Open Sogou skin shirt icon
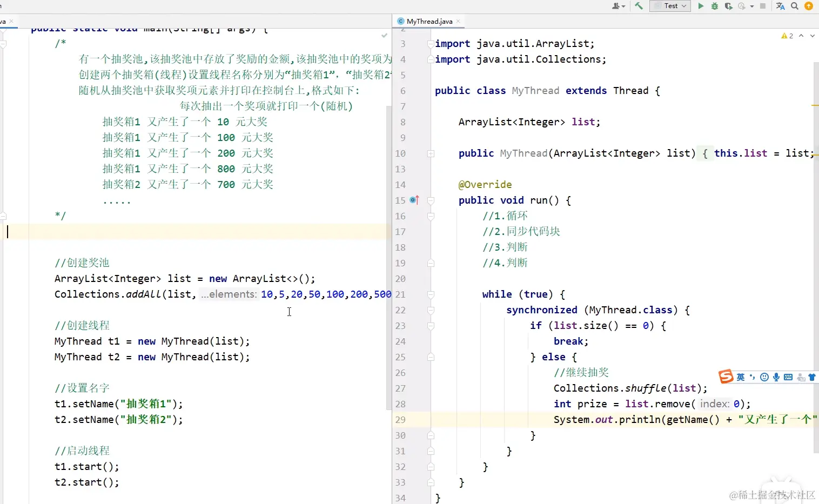This screenshot has width=819, height=504. point(812,377)
